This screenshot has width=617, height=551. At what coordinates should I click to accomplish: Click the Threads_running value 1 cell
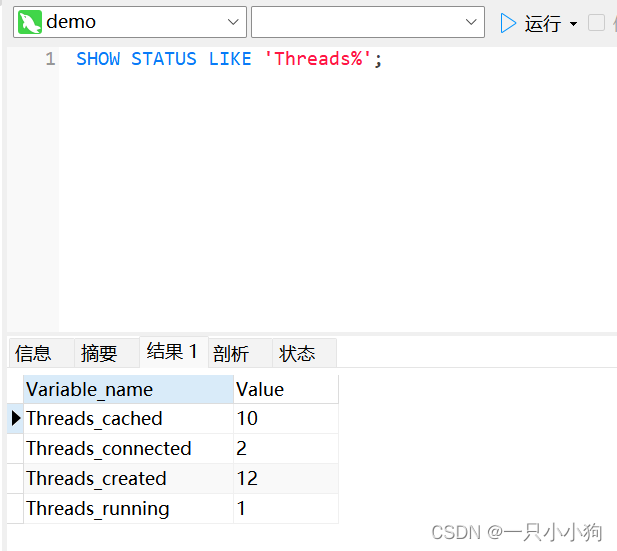tap(286, 508)
